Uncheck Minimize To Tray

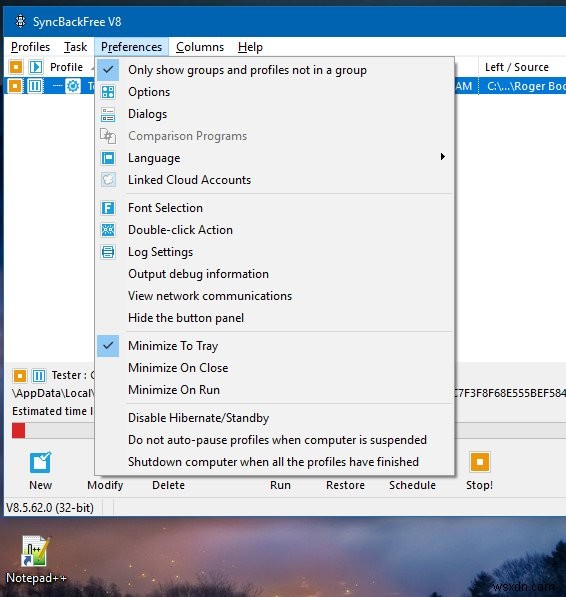click(x=275, y=346)
